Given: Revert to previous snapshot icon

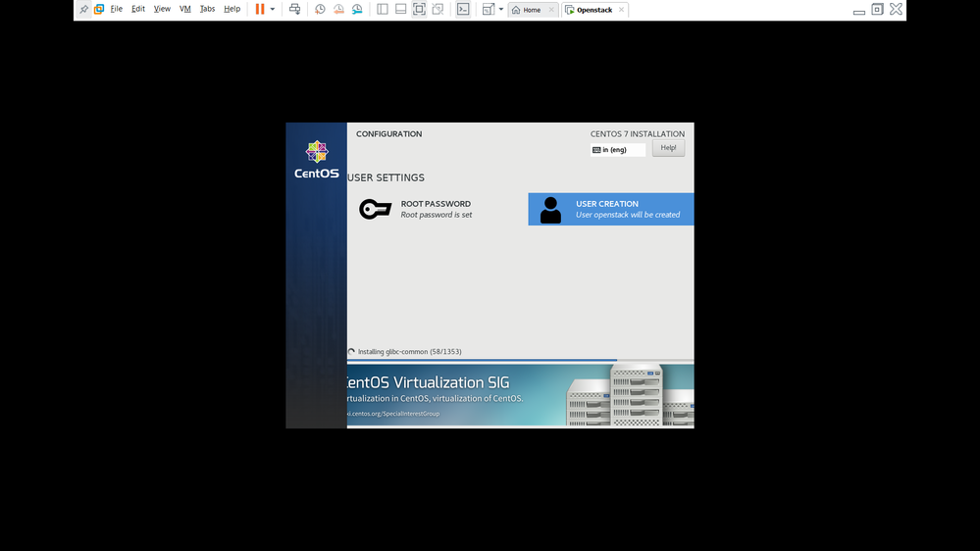Looking at the screenshot, I should [x=338, y=9].
